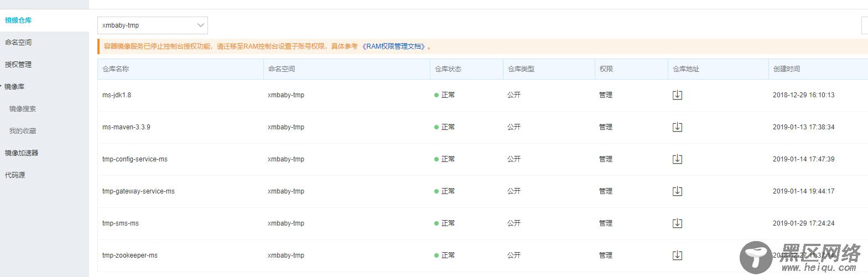
Task: Click repository name tmp-config-service-ms
Action: coord(135,159)
